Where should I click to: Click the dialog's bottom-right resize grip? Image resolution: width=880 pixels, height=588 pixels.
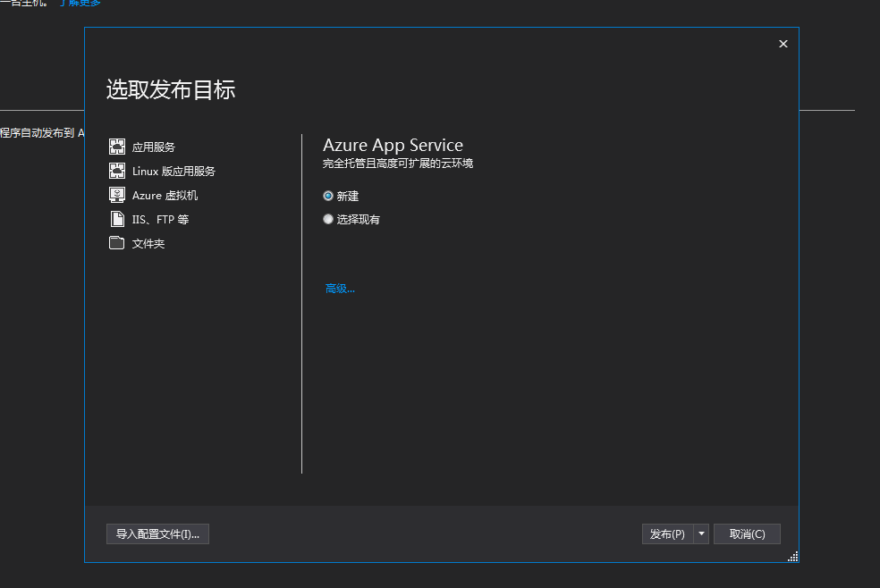coord(792,557)
